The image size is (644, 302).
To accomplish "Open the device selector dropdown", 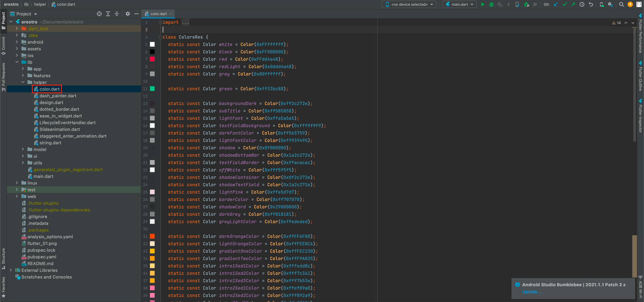I will click(409, 4).
